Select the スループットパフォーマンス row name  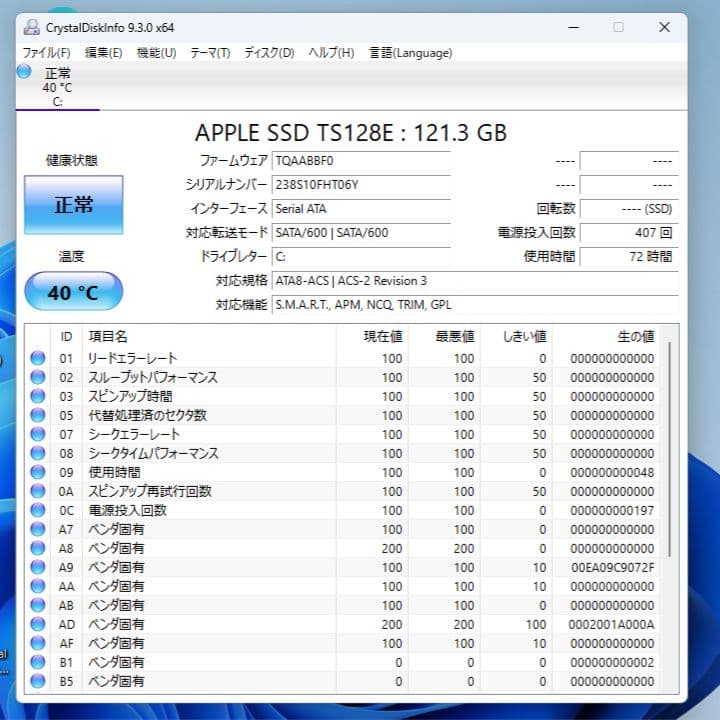tap(153, 377)
